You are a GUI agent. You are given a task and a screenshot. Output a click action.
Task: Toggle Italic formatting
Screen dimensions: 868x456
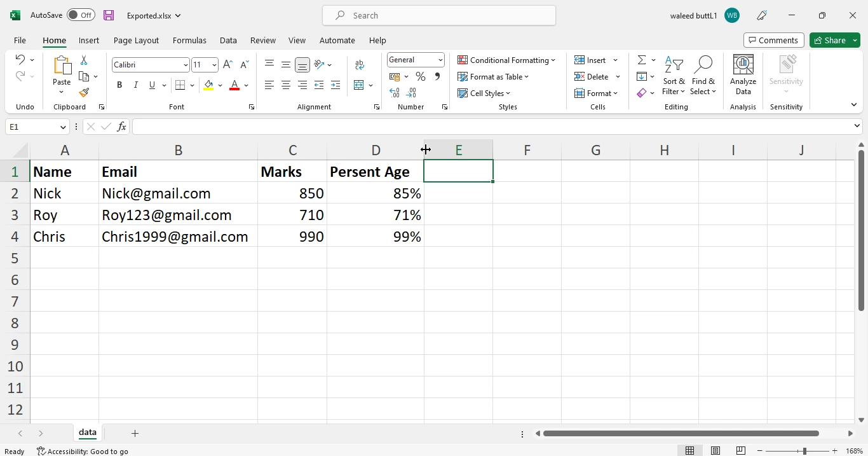[x=135, y=85]
